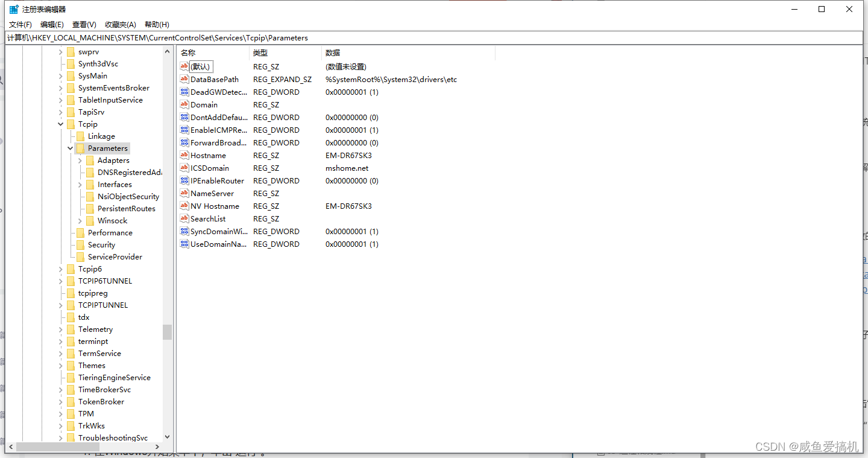Open the 文件(F) menu
This screenshot has height=458, width=868.
click(x=20, y=25)
